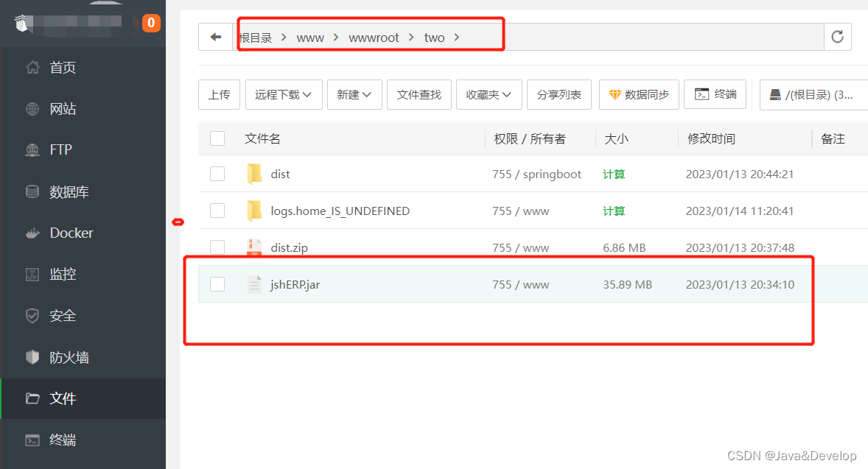
Task: Click the monitoring chart icon
Action: point(32,274)
